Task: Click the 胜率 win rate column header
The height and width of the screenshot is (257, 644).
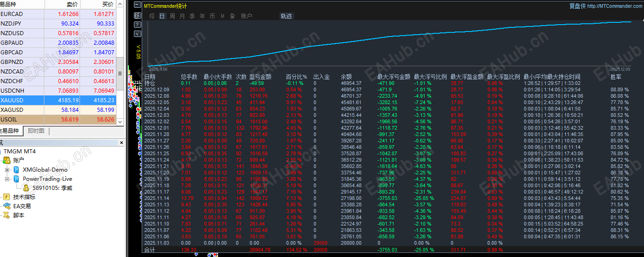Action: pyautogui.click(x=617, y=77)
